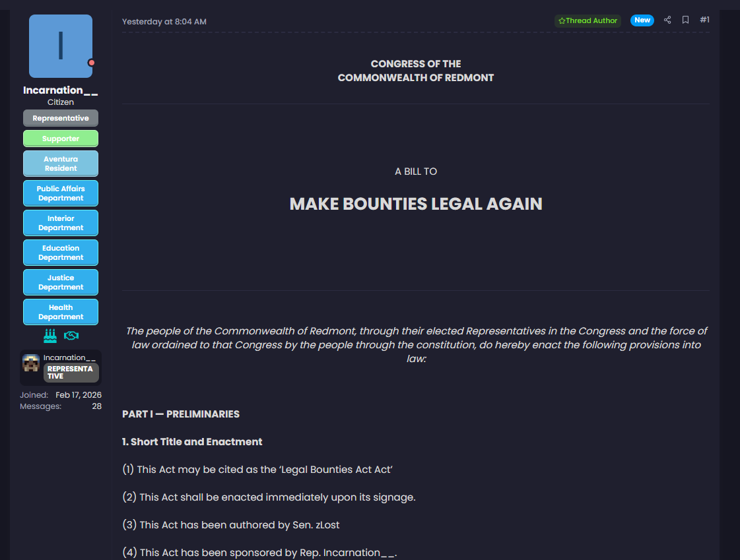The width and height of the screenshot is (740, 560).
Task: Click the Justice Department banner
Action: coord(61,282)
